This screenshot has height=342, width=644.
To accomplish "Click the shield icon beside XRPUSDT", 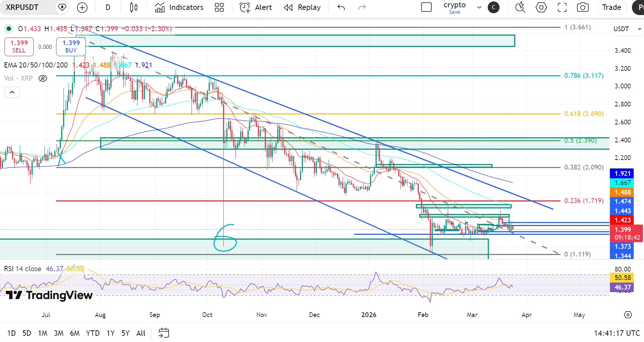I will 62,7.
